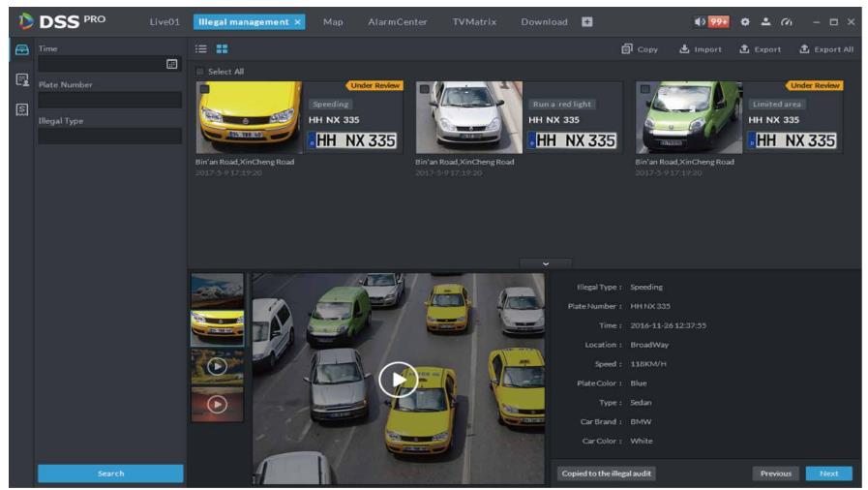This screenshot has height=490, width=868.
Task: Open the Illegal Type dropdown field
Action: (109, 137)
